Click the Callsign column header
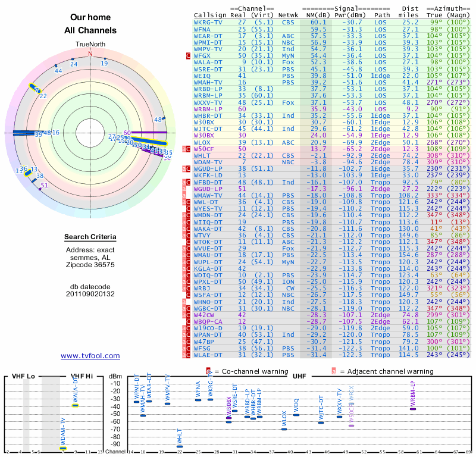 click(x=210, y=15)
